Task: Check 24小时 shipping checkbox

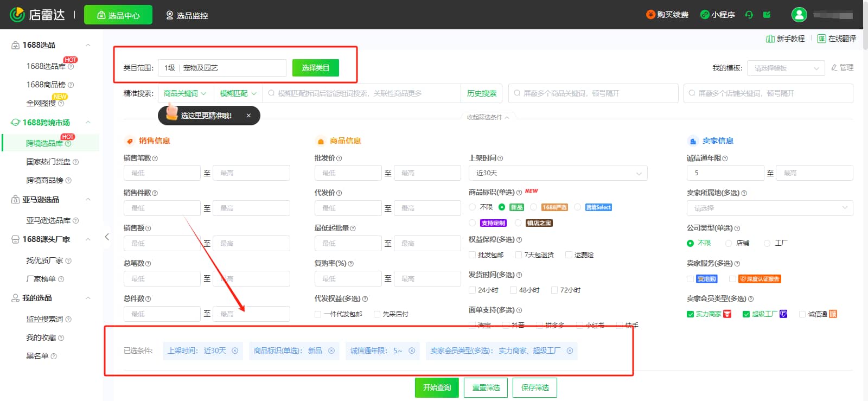Action: [472, 290]
